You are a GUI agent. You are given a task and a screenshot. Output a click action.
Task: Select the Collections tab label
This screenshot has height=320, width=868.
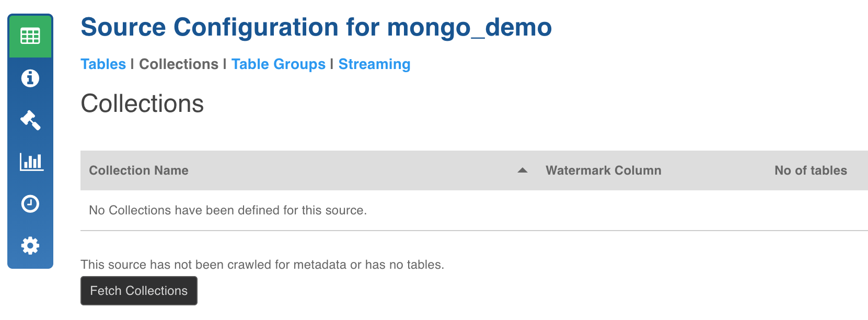pyautogui.click(x=179, y=64)
